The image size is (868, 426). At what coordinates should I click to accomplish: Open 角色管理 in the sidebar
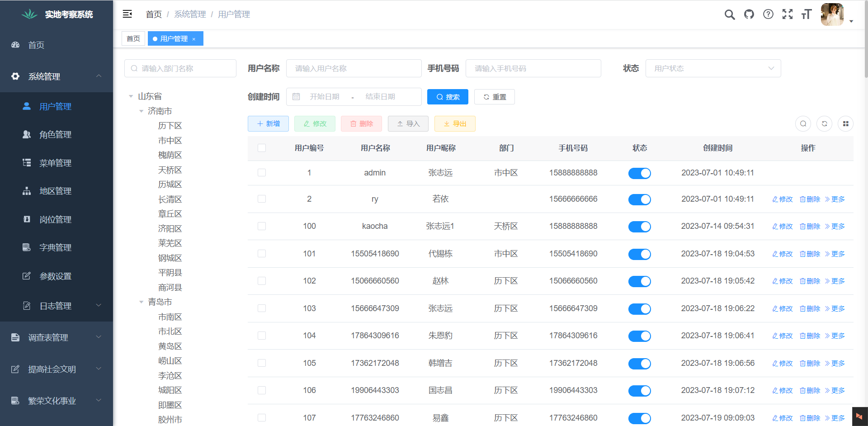click(x=57, y=134)
